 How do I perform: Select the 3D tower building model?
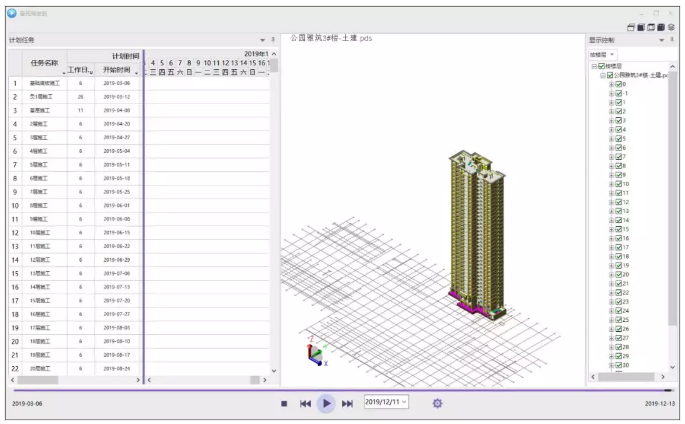click(x=477, y=236)
